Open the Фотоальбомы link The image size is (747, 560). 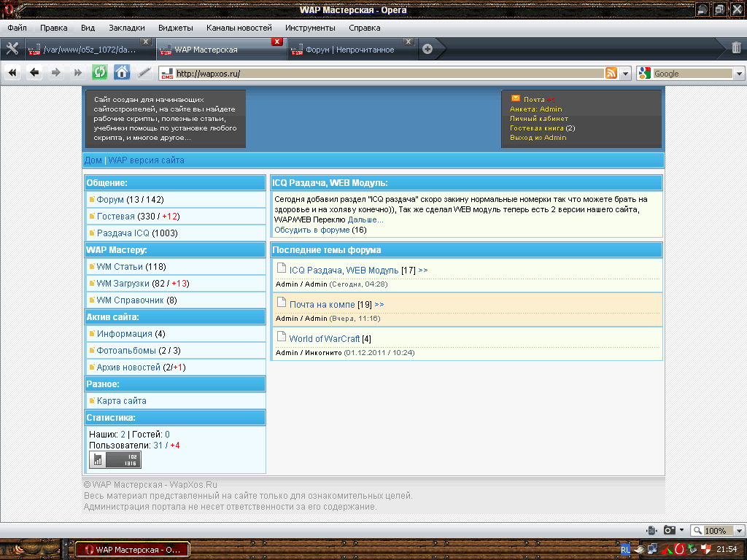[126, 351]
